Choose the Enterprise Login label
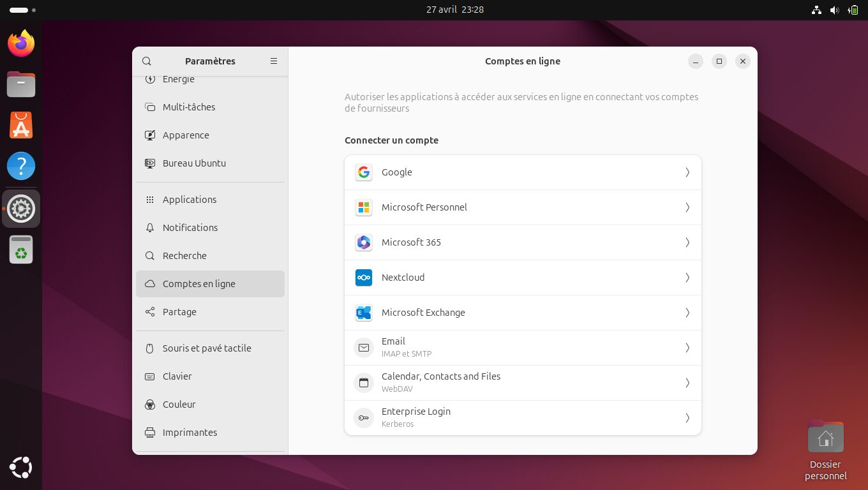Screen dimensions: 868x490 [416, 412]
